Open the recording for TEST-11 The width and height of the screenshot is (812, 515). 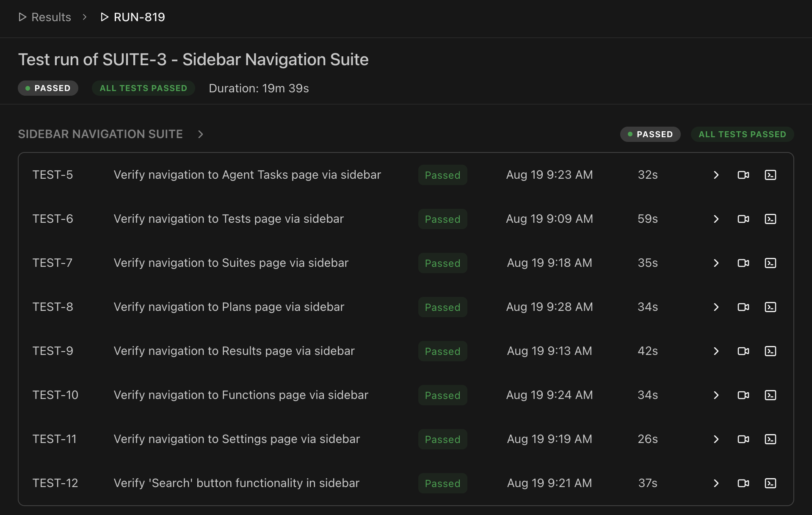click(743, 439)
